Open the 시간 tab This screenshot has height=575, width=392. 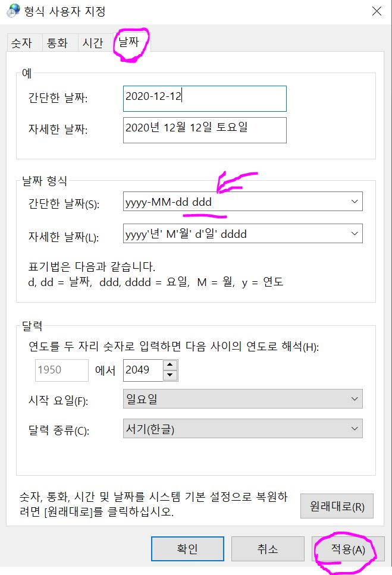point(93,43)
